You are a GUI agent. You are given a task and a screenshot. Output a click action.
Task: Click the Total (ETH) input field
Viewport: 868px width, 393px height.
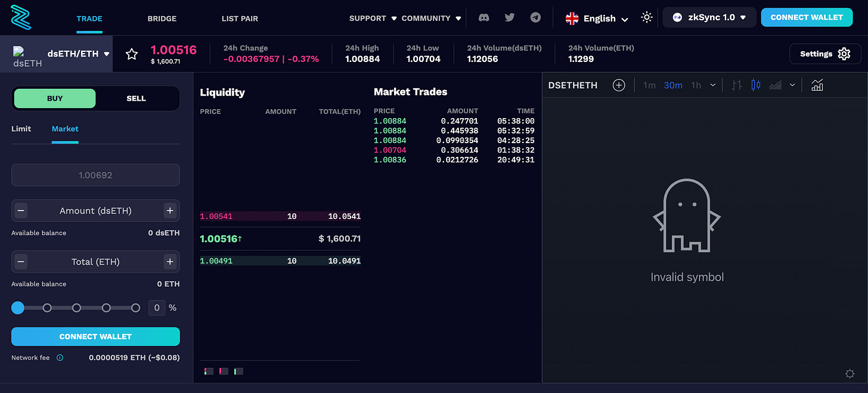(95, 261)
